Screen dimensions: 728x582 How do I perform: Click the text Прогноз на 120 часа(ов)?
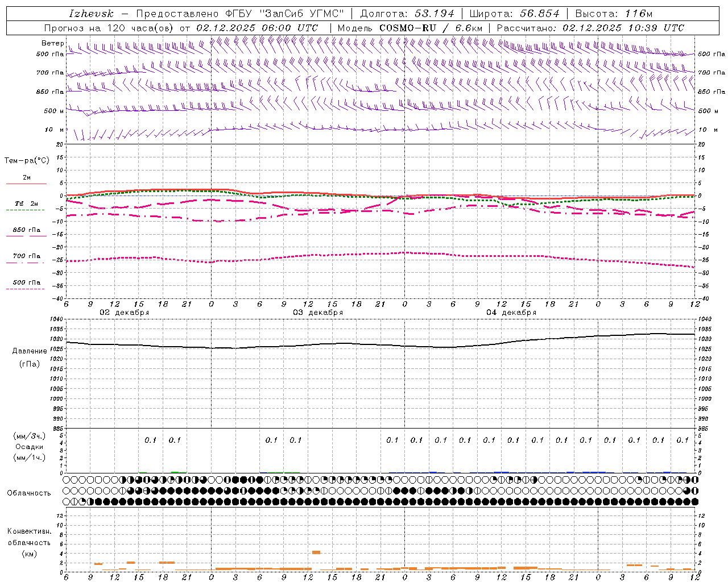pyautogui.click(x=109, y=28)
